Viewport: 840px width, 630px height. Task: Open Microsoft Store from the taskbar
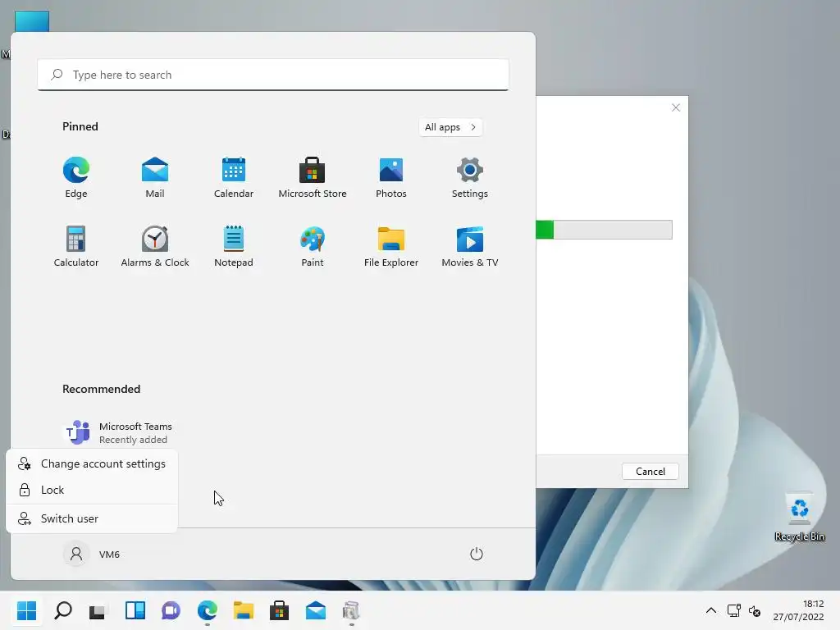pyautogui.click(x=279, y=610)
